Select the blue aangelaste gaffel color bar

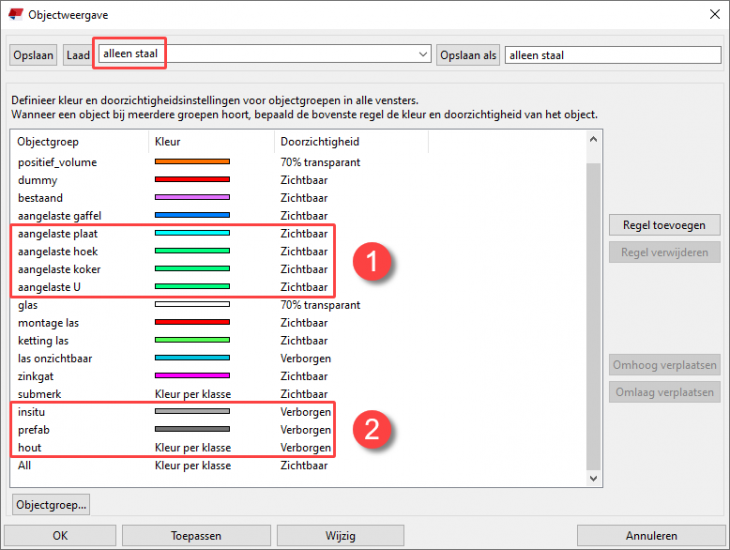[192, 216]
